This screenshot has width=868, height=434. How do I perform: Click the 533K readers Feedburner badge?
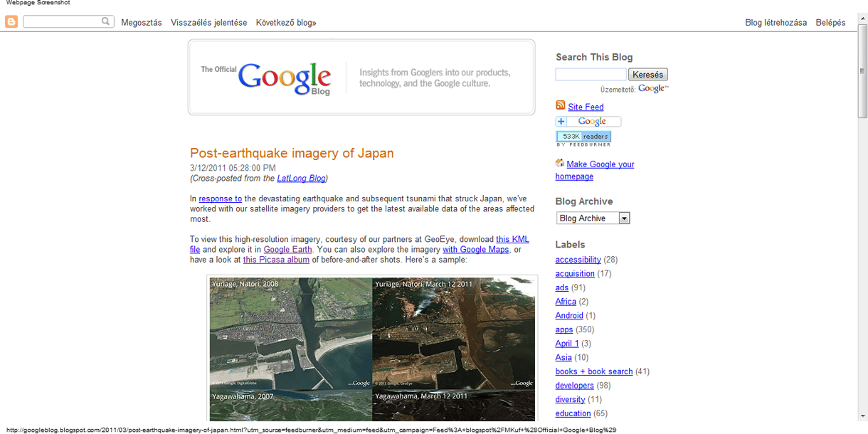pos(583,137)
